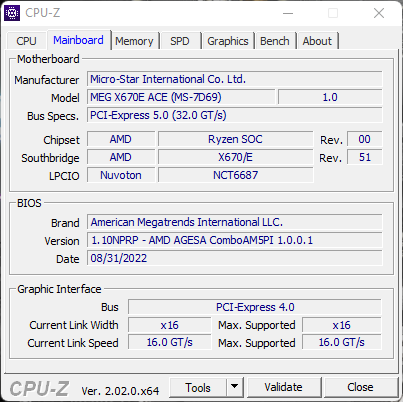Image resolution: width=403 pixels, height=402 pixels.
Task: Click the Close button at bottom
Action: [360, 387]
